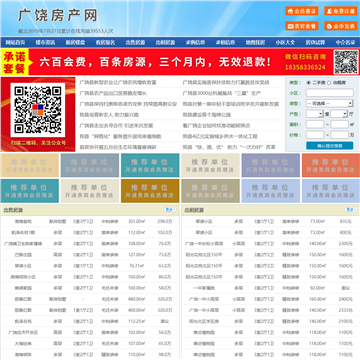Click the 301.00㎡ sale listing row

pos(90,221)
